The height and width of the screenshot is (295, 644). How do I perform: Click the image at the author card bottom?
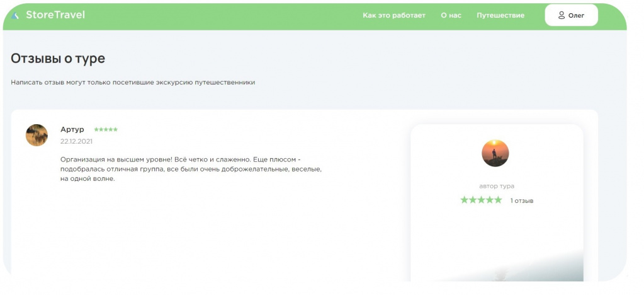click(x=497, y=265)
